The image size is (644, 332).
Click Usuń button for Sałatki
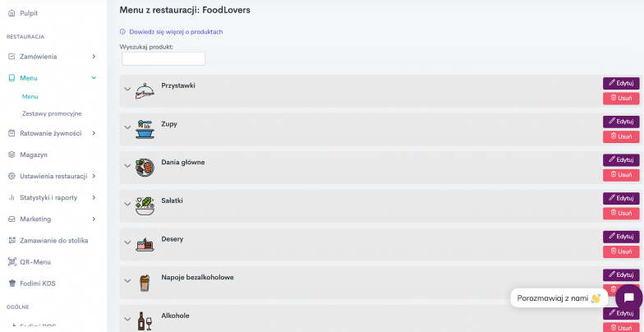click(621, 214)
